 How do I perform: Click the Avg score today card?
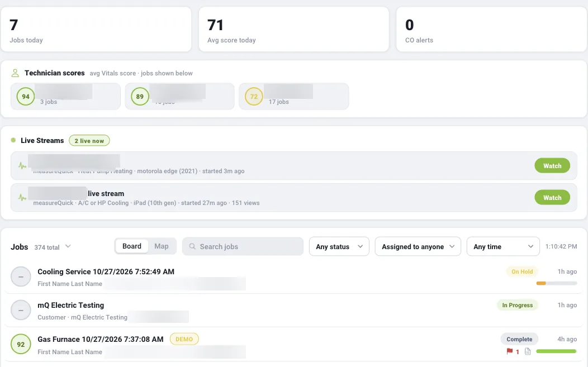point(293,29)
